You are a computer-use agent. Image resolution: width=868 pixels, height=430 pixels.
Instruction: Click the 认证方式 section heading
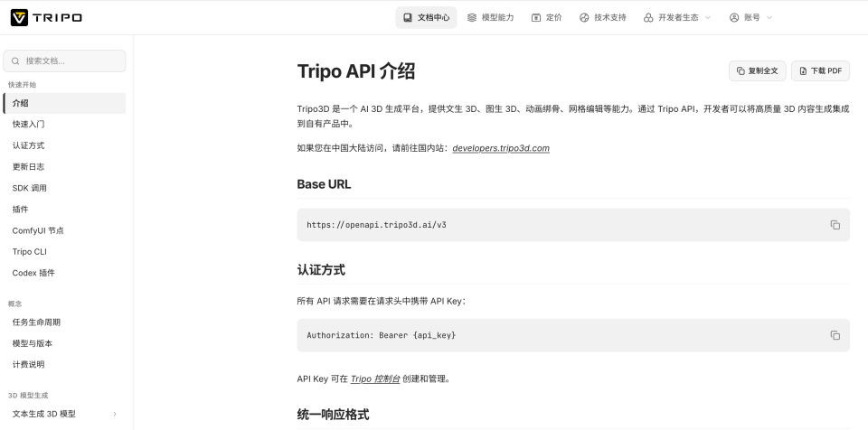pos(321,270)
